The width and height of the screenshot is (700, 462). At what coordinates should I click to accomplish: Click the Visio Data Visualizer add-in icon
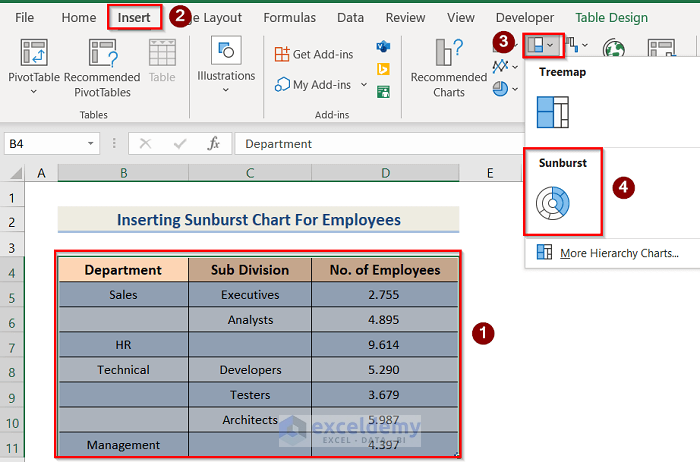[x=383, y=48]
